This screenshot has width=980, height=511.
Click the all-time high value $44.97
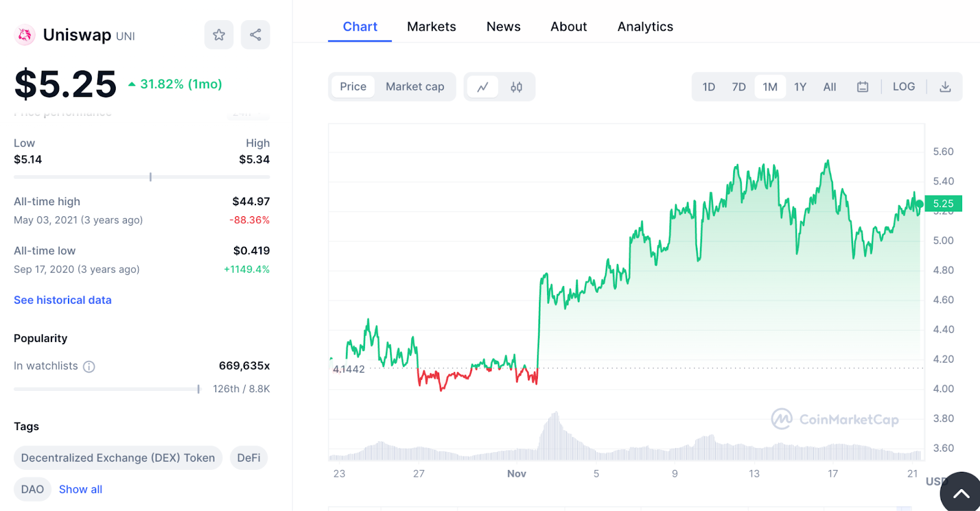[251, 202]
